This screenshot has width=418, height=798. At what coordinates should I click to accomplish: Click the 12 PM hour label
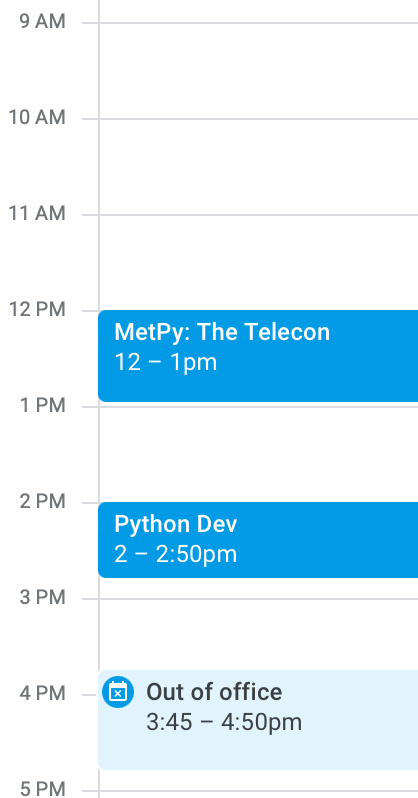click(x=37, y=309)
